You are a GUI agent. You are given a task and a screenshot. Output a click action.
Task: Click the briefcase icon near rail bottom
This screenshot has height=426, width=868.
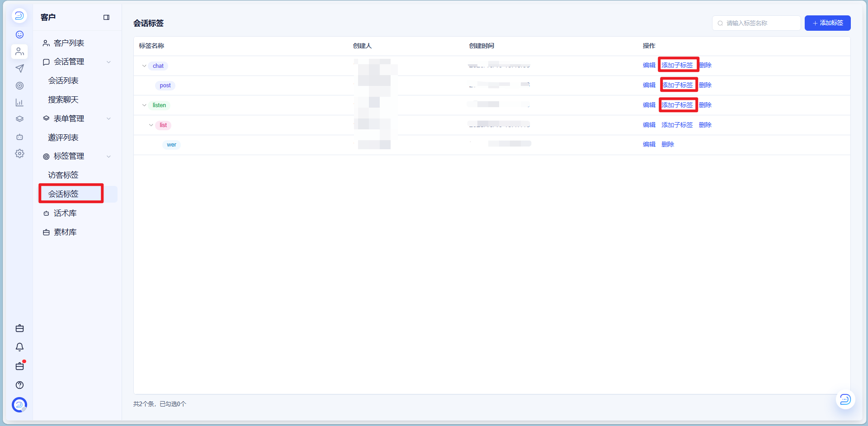19,328
